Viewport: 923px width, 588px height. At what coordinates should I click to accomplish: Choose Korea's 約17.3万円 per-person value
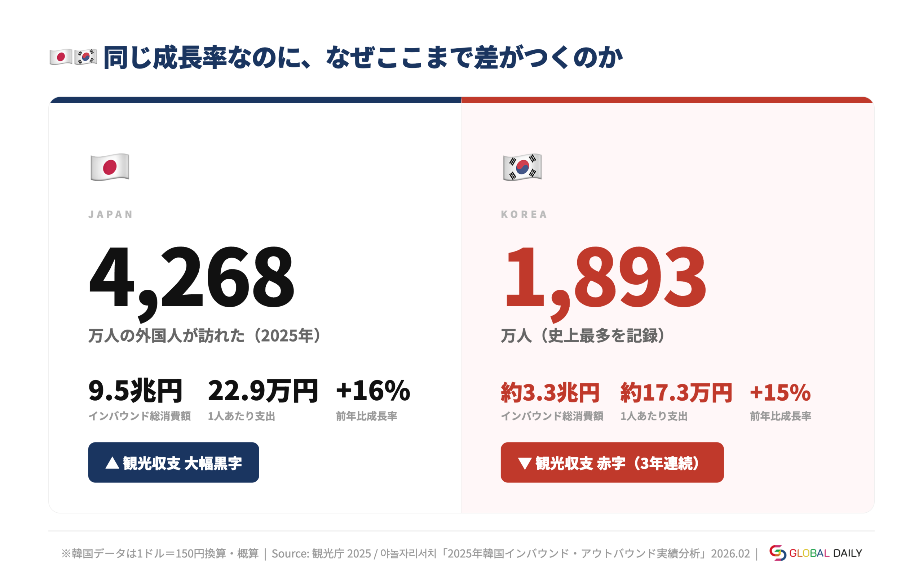tap(676, 393)
